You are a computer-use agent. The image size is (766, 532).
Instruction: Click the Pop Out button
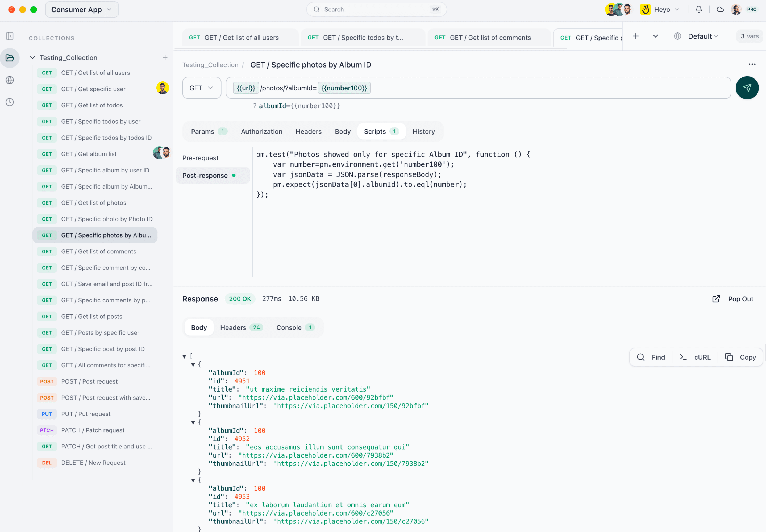coord(733,299)
